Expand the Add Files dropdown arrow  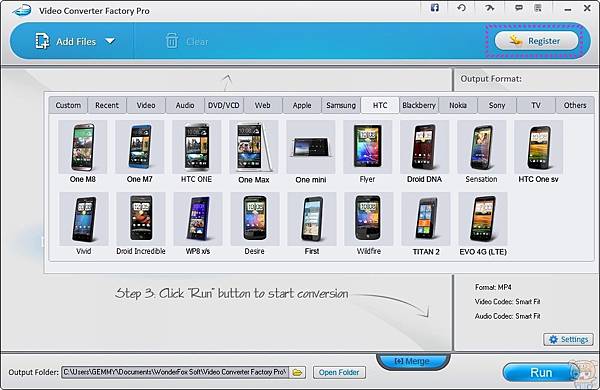pyautogui.click(x=110, y=41)
